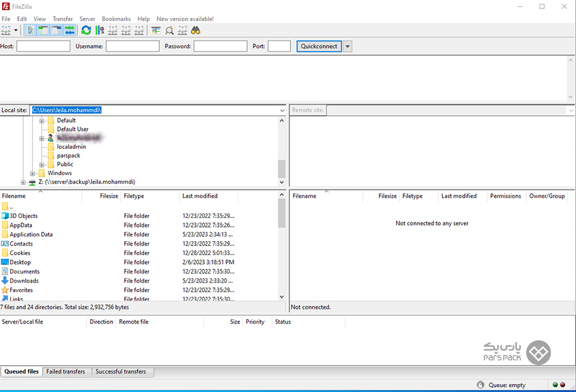The width and height of the screenshot is (576, 392).
Task: Click the Z: network drive icon
Action: [x=33, y=182]
